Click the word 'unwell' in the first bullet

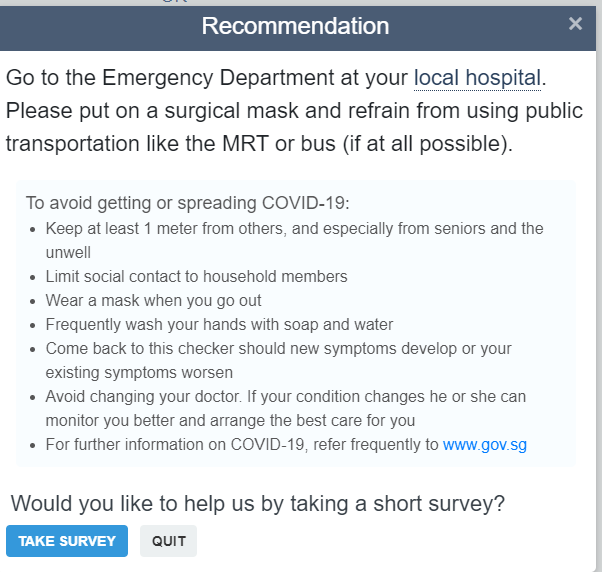point(68,253)
